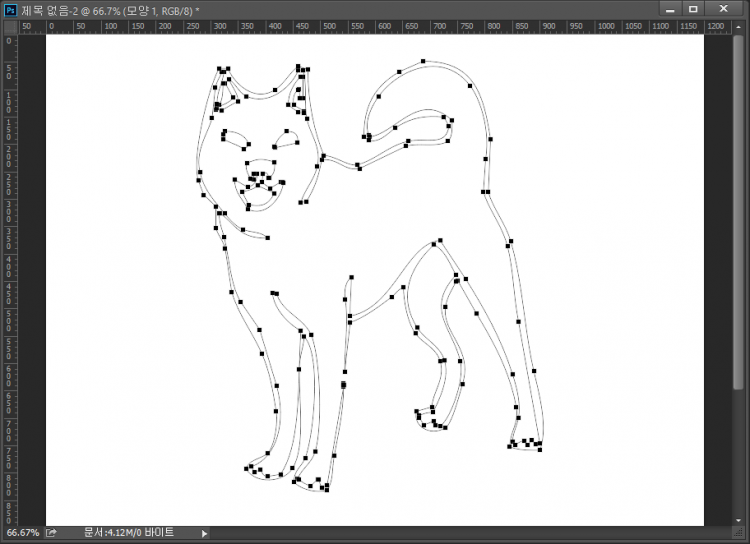Click the ruler origin corner box
This screenshot has width=750, height=544.
coord(9,25)
